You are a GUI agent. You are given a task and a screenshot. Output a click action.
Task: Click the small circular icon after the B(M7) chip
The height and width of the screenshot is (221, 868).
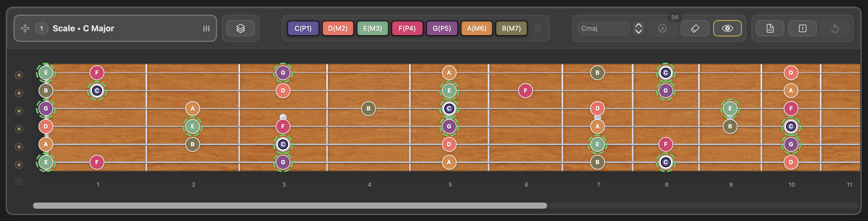coord(538,28)
